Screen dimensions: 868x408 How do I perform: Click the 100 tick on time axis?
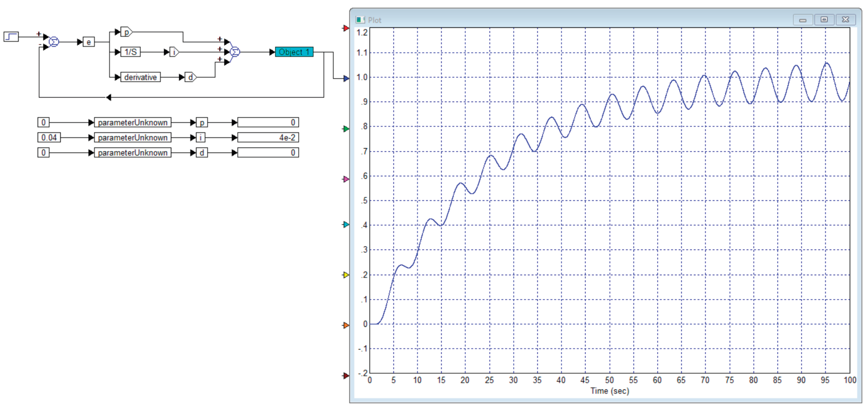click(850, 380)
